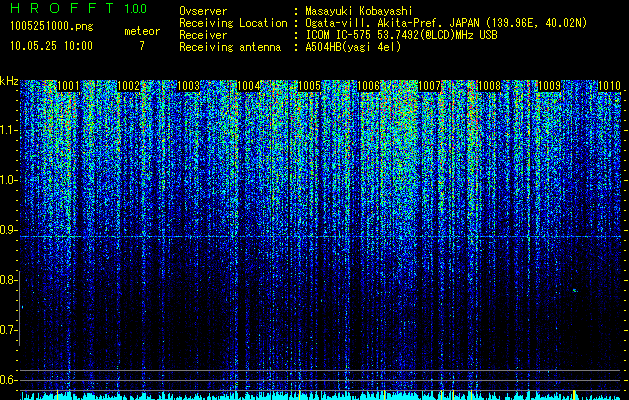Image resolution: width=629 pixels, height=400 pixels.
Task: Click the 1001 time marker
Action: click(x=68, y=86)
